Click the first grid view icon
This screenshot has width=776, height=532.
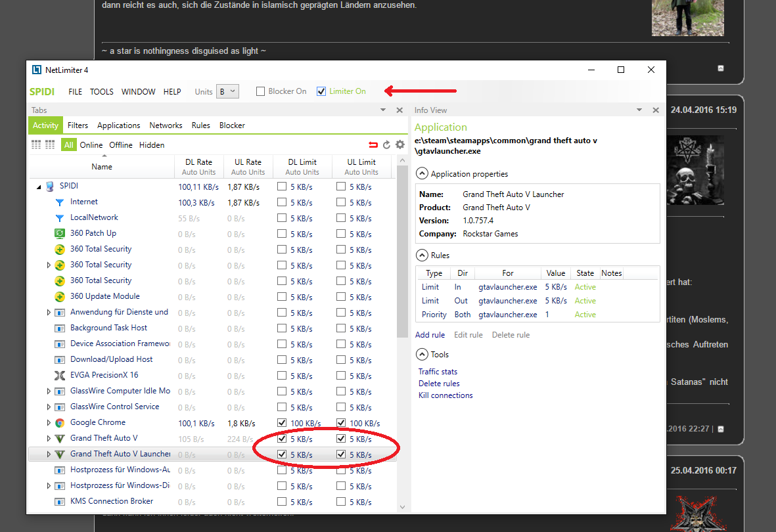pyautogui.click(x=36, y=145)
